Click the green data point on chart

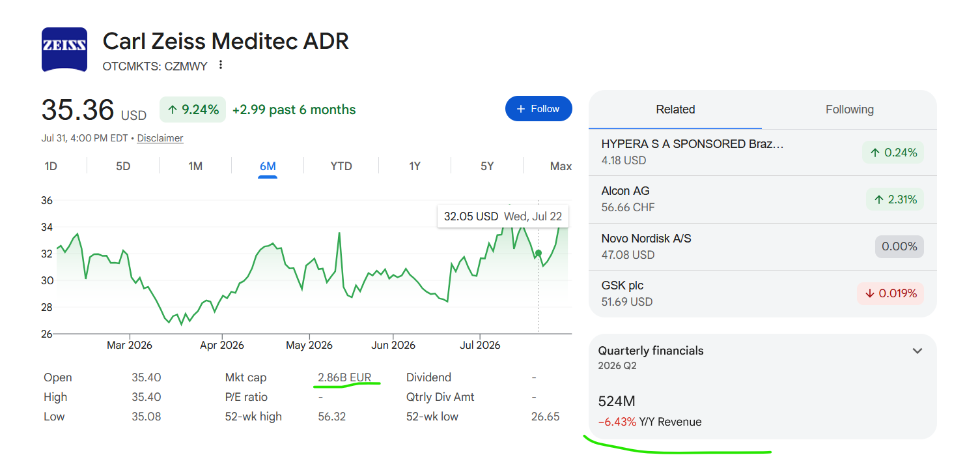tap(539, 253)
